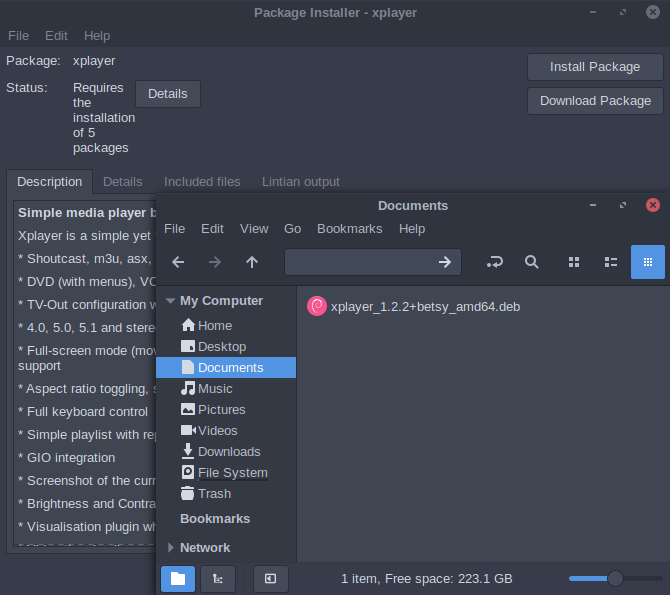The width and height of the screenshot is (670, 595).
Task: Go forward in the Documents file manager
Action: point(215,262)
